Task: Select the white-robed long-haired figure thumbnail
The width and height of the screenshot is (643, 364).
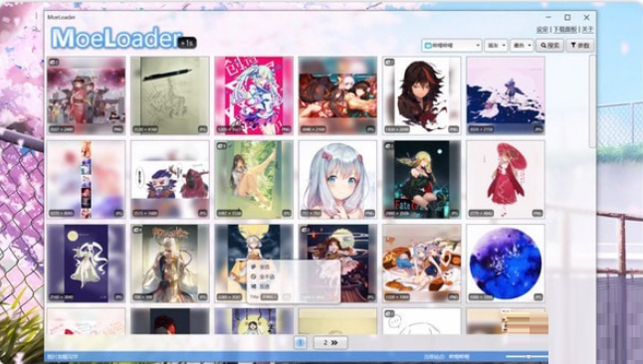Action: point(170,264)
